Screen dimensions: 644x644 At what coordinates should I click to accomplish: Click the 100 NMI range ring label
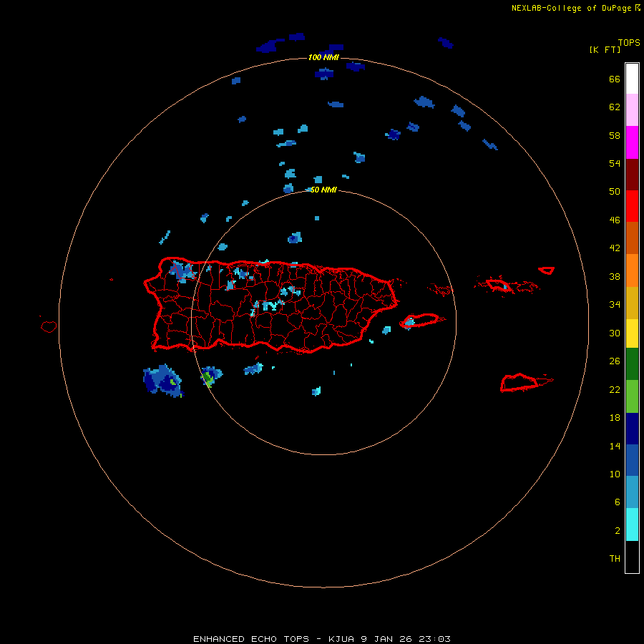[x=323, y=57]
